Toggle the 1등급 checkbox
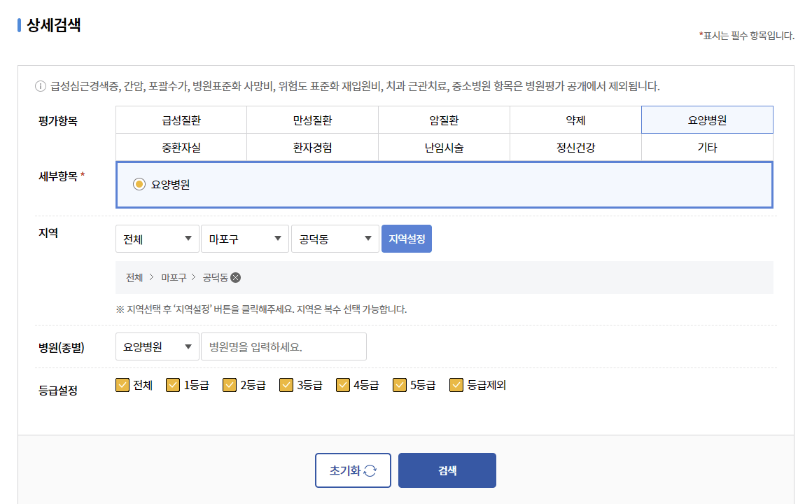The image size is (812, 504). click(x=172, y=384)
